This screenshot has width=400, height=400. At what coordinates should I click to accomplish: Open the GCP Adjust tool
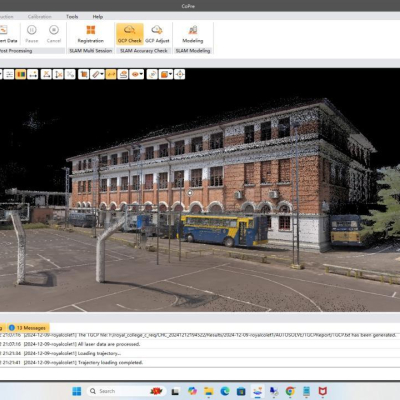click(157, 34)
